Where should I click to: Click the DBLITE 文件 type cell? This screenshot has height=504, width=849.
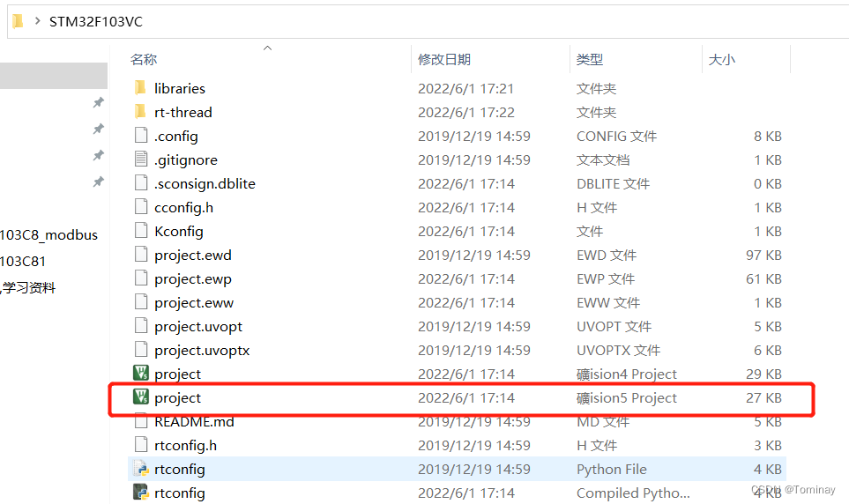(x=613, y=183)
